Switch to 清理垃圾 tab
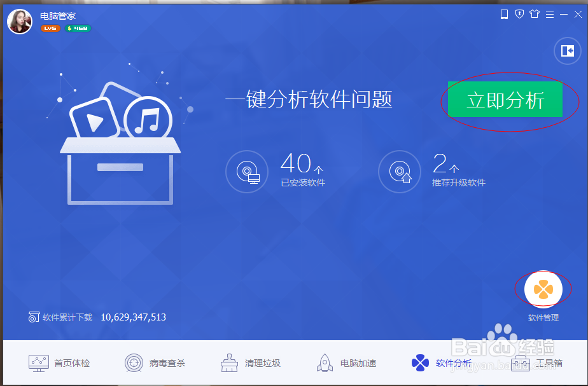 (x=251, y=363)
